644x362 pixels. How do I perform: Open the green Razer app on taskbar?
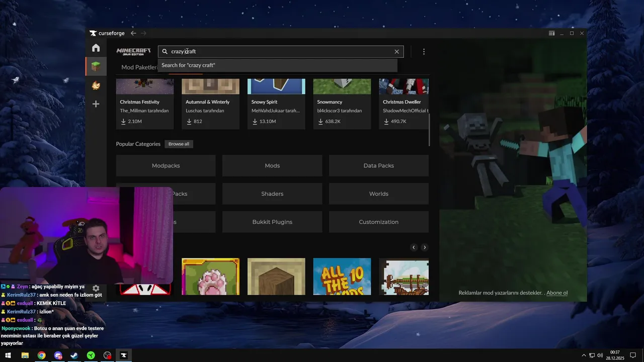click(91, 355)
